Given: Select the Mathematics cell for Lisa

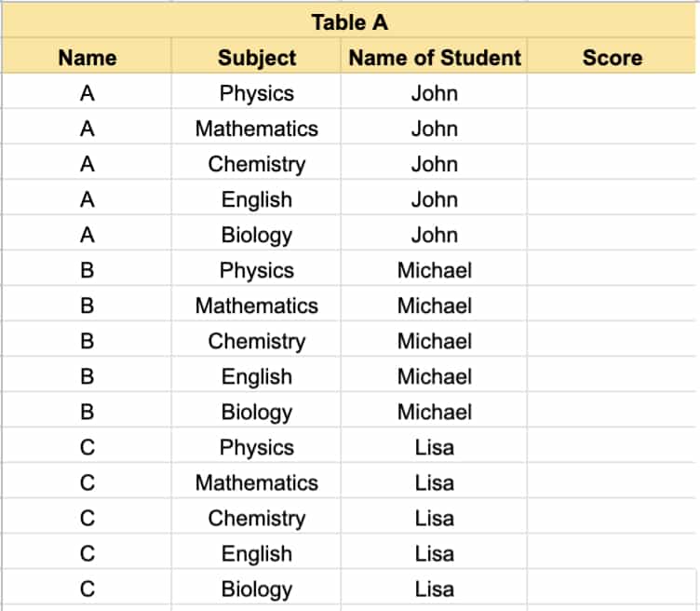Looking at the screenshot, I should click(256, 481).
